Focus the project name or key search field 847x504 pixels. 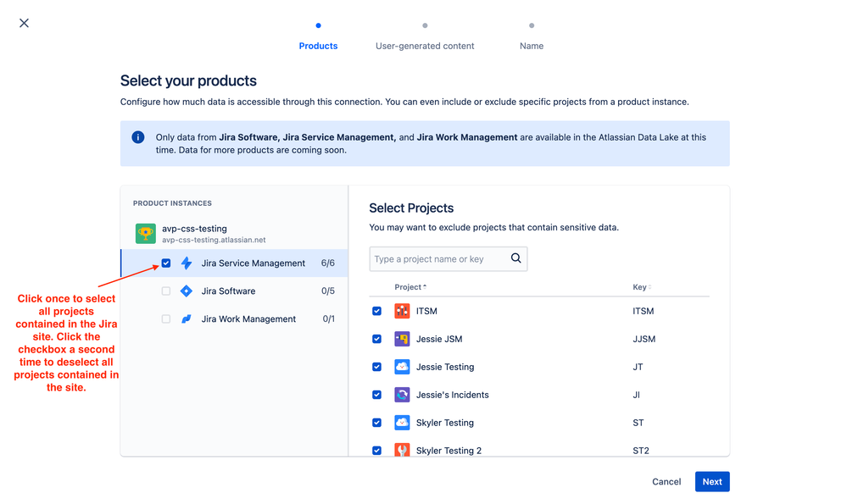tap(448, 259)
